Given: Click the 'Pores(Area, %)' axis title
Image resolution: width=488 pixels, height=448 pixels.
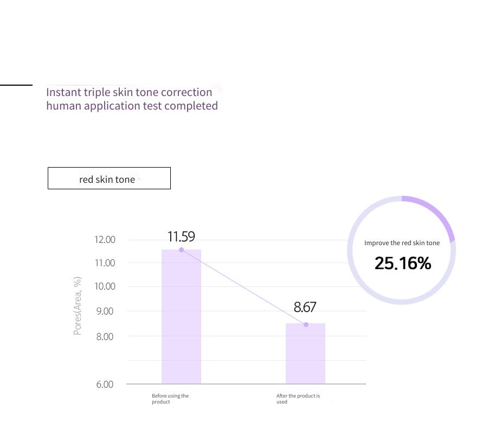Looking at the screenshot, I should (x=78, y=306).
